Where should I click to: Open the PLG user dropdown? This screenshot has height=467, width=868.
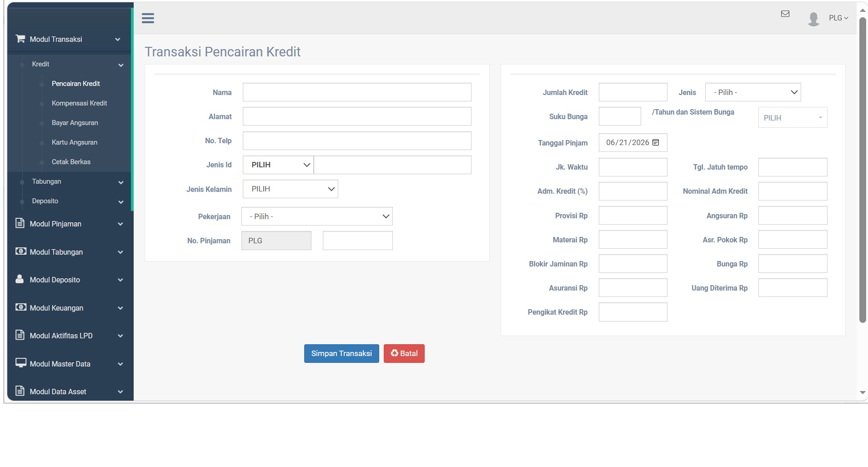[838, 18]
